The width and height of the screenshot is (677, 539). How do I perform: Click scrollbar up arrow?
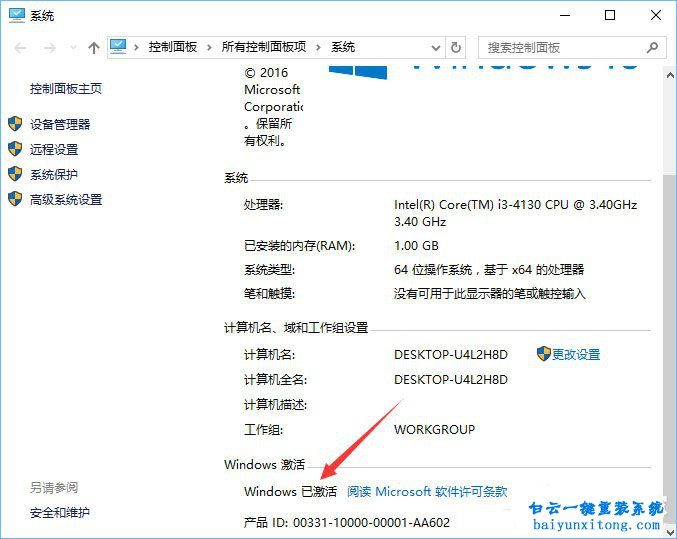coord(670,75)
